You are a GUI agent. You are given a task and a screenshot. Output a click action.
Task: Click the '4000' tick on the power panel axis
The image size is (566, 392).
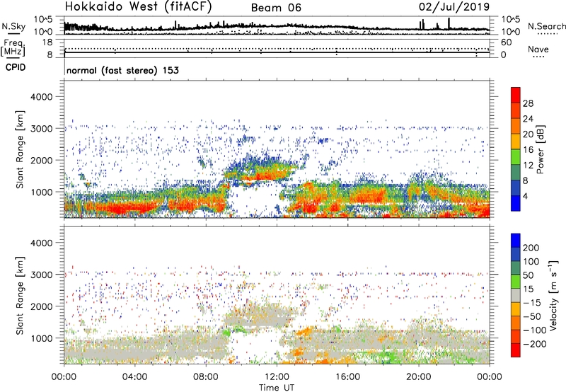(41, 97)
